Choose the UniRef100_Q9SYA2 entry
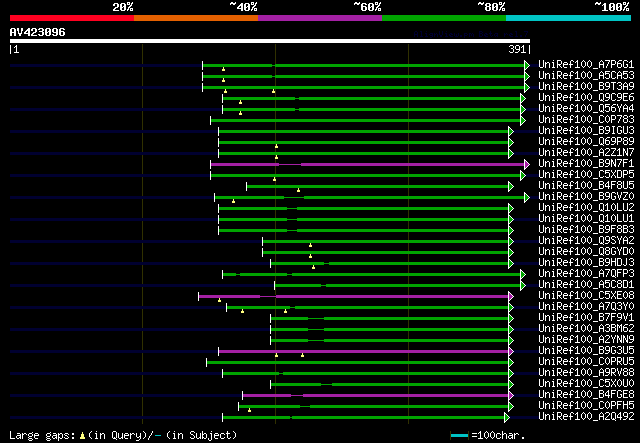 point(586,241)
